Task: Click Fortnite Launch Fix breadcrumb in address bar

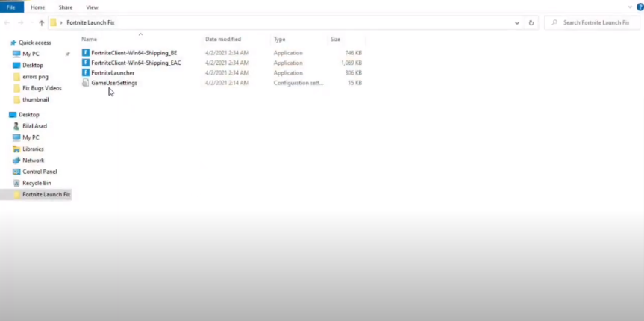Action: coord(90,22)
